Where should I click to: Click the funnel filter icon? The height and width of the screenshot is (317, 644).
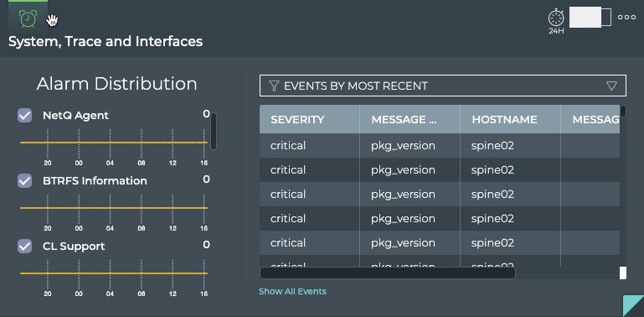point(274,86)
